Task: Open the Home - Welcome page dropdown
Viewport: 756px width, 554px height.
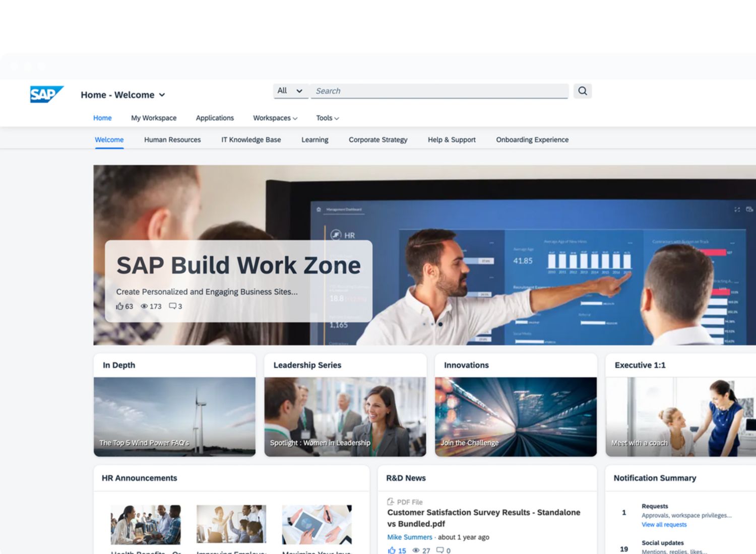Action: pyautogui.click(x=162, y=95)
